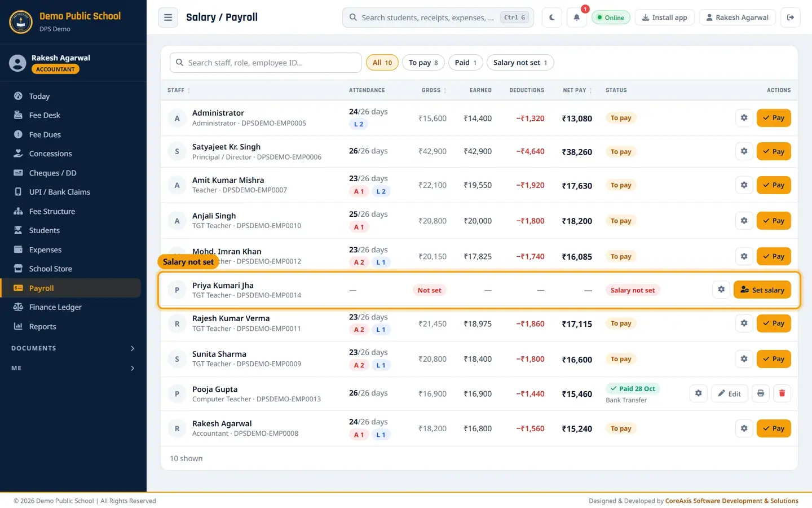Click the Online status indicator
The width and height of the screenshot is (812, 508).
pos(611,17)
